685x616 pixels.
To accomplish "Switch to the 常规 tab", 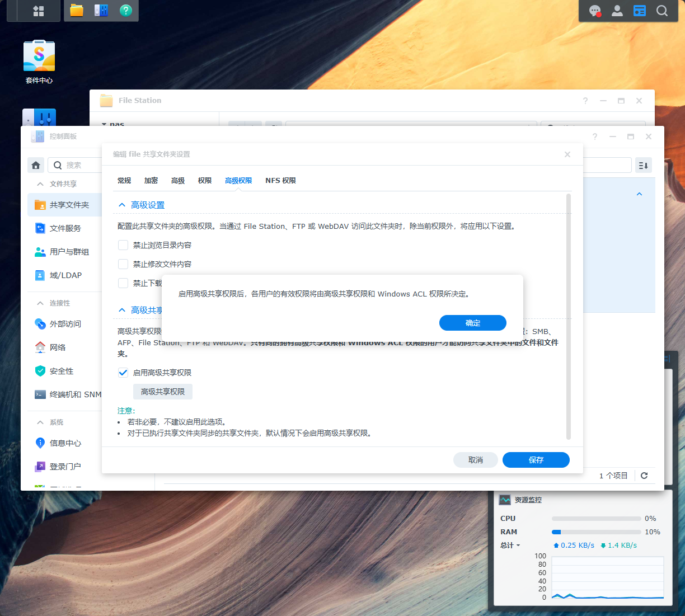I will point(124,181).
